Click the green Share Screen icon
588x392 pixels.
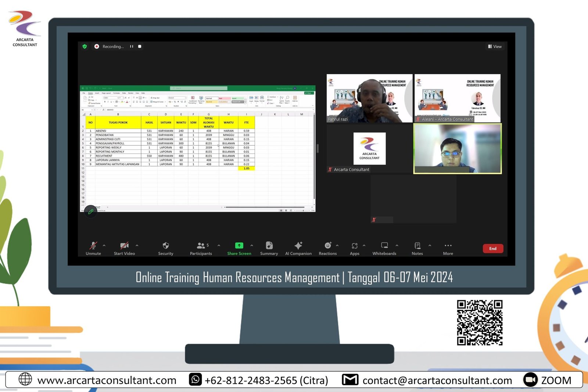click(x=239, y=245)
